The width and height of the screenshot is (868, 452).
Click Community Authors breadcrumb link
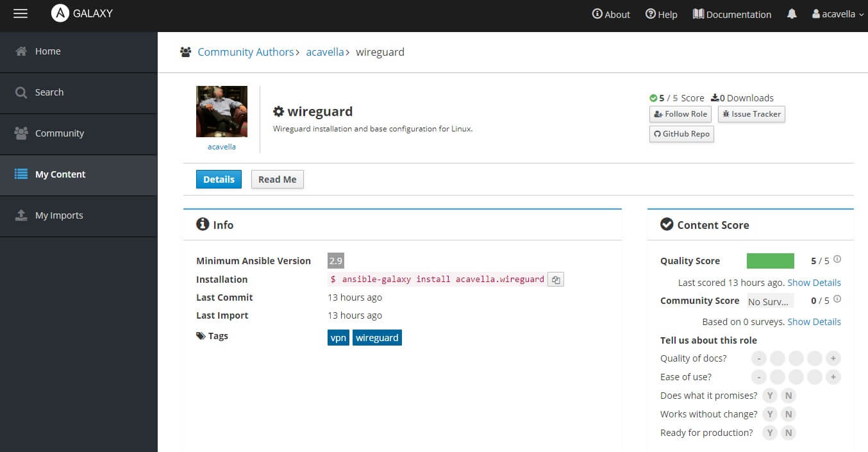pos(246,52)
